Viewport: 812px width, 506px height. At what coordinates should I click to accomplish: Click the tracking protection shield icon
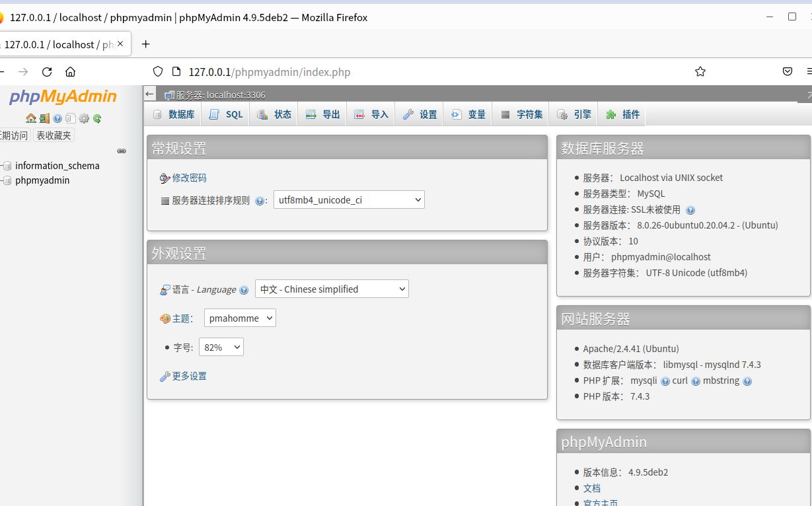point(157,72)
